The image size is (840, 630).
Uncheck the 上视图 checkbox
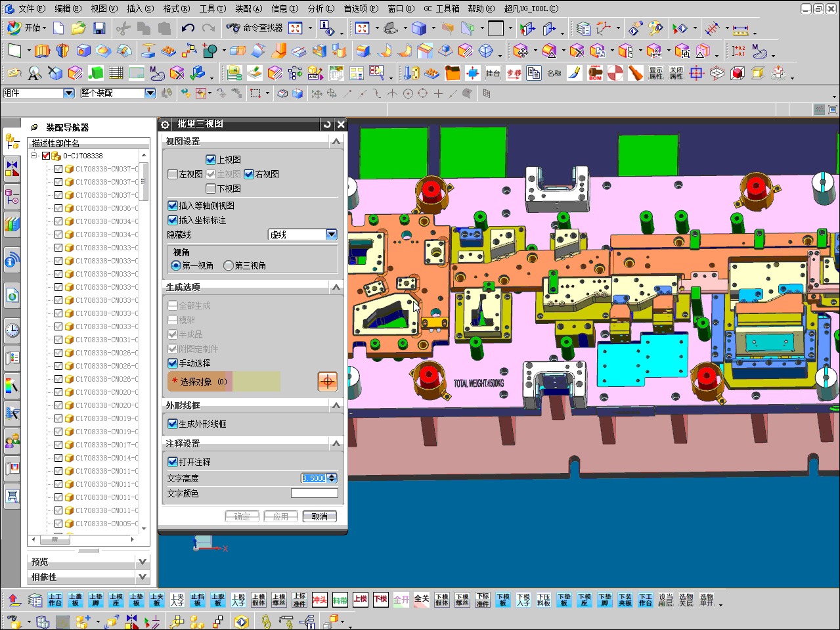point(211,160)
